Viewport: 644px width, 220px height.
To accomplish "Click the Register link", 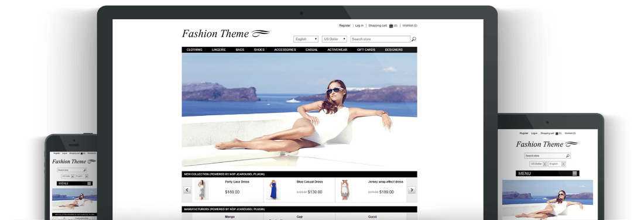I will click(345, 25).
